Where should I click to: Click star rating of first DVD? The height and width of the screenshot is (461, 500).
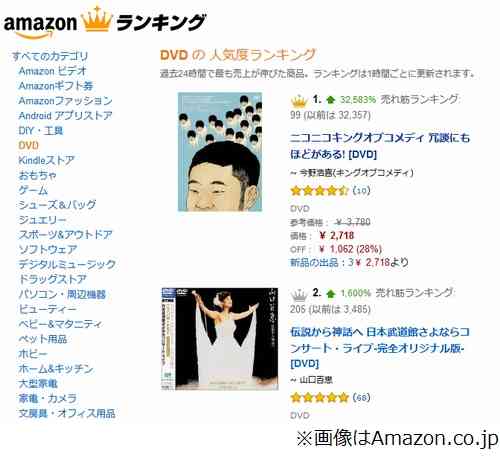319,191
